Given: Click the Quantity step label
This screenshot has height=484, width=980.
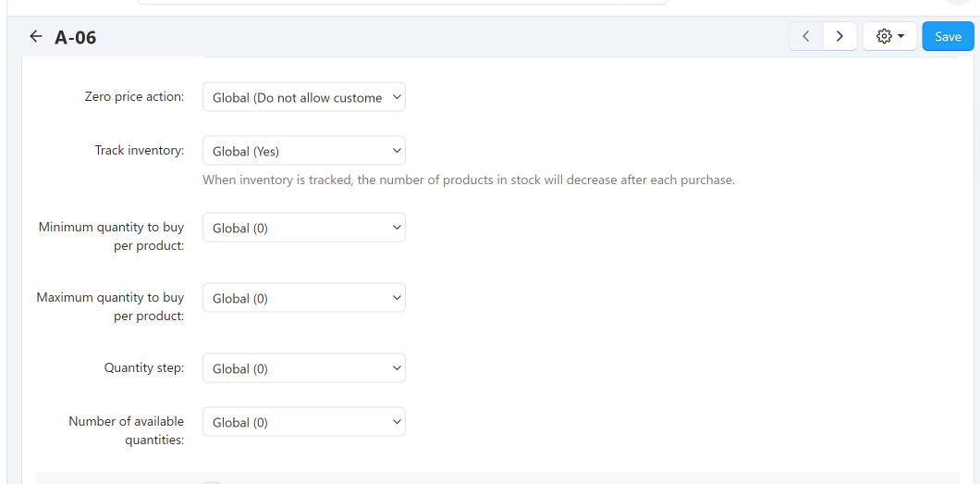Looking at the screenshot, I should point(144,367).
